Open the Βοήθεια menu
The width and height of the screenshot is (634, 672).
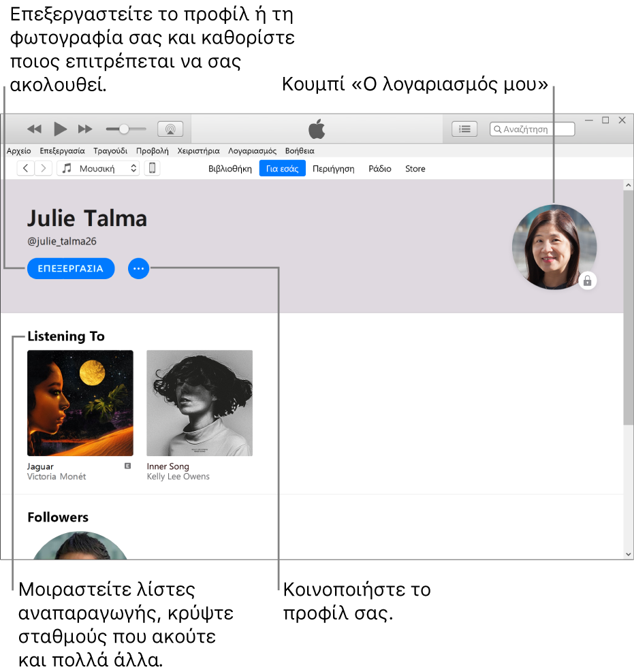(x=300, y=151)
